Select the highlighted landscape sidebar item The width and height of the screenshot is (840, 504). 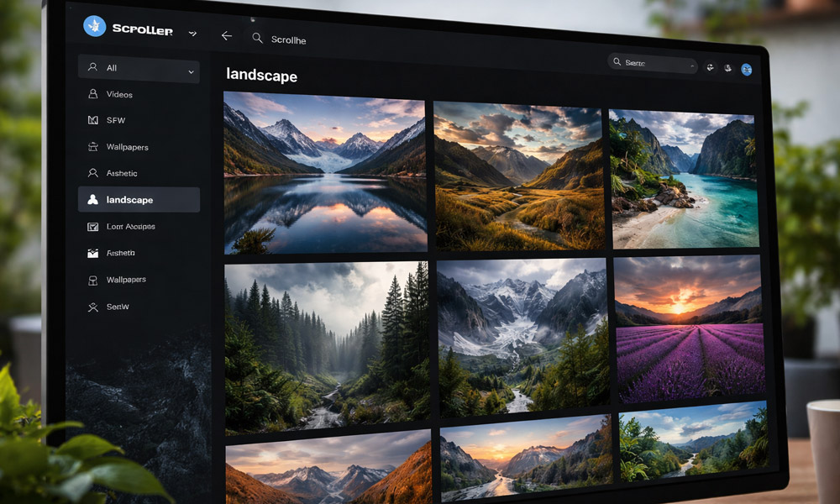139,200
